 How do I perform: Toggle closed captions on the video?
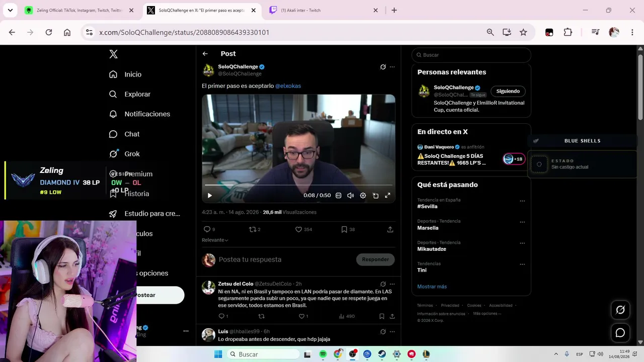click(x=339, y=196)
